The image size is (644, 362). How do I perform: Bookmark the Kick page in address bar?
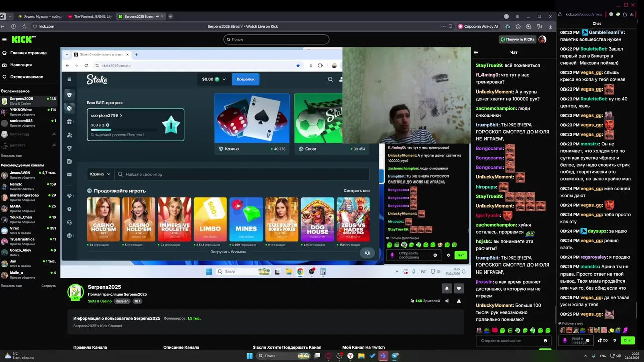click(451, 26)
